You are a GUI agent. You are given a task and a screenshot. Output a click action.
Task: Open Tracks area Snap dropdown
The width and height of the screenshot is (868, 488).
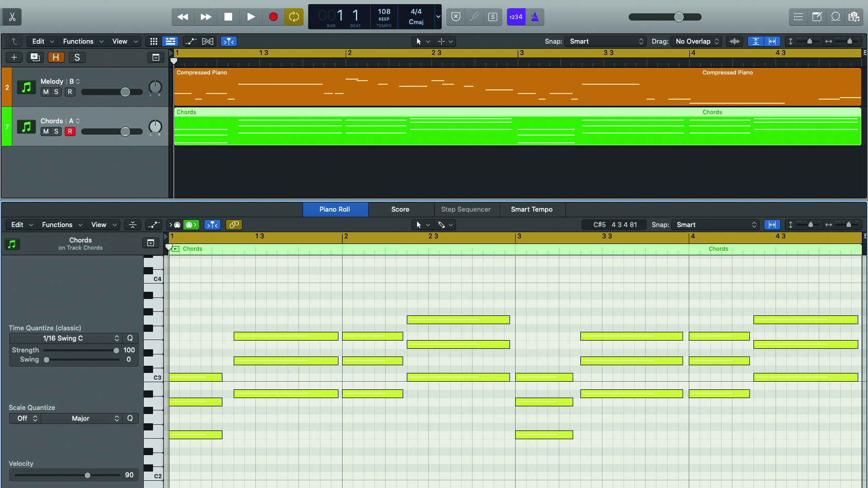click(605, 41)
